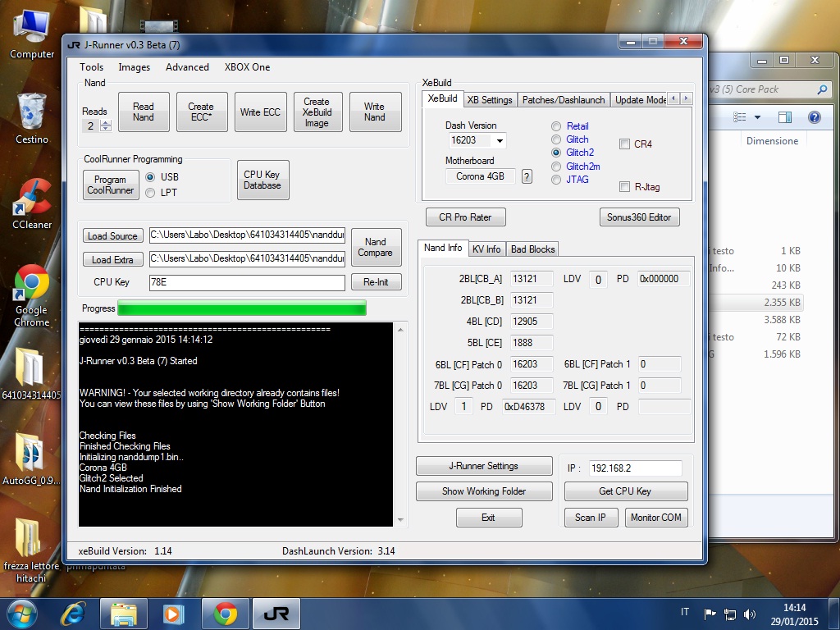Click the search icon in Explorer window
Viewport: 840px width, 630px height.
click(x=822, y=89)
